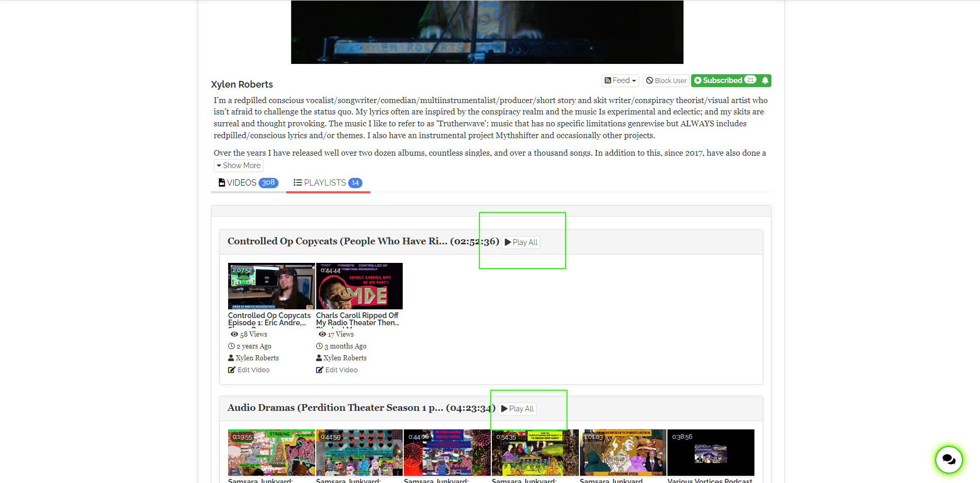Click the pencil icon beside the first Edit Video
Screen dimensions: 980x483
[231, 370]
